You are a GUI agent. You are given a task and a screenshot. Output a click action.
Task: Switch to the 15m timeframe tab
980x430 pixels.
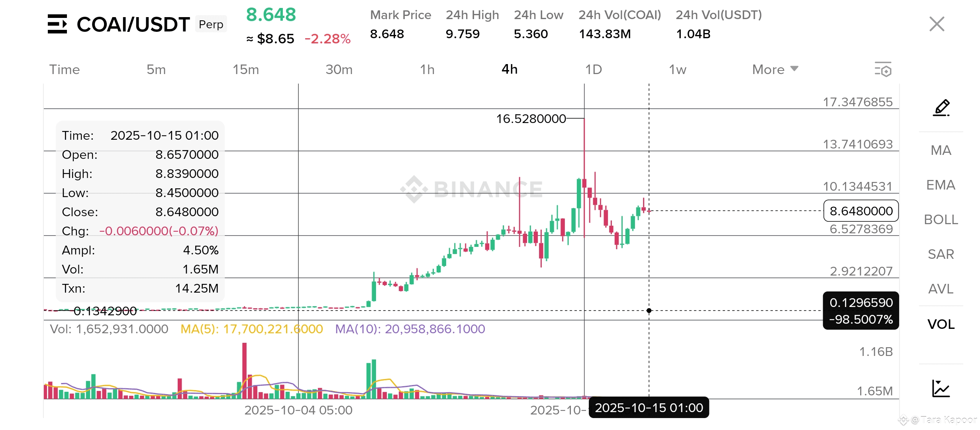pyautogui.click(x=246, y=69)
